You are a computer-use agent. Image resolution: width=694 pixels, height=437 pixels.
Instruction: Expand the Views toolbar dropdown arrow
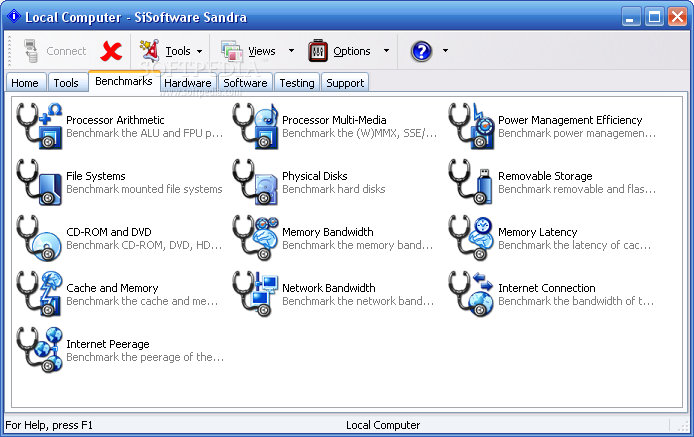291,50
